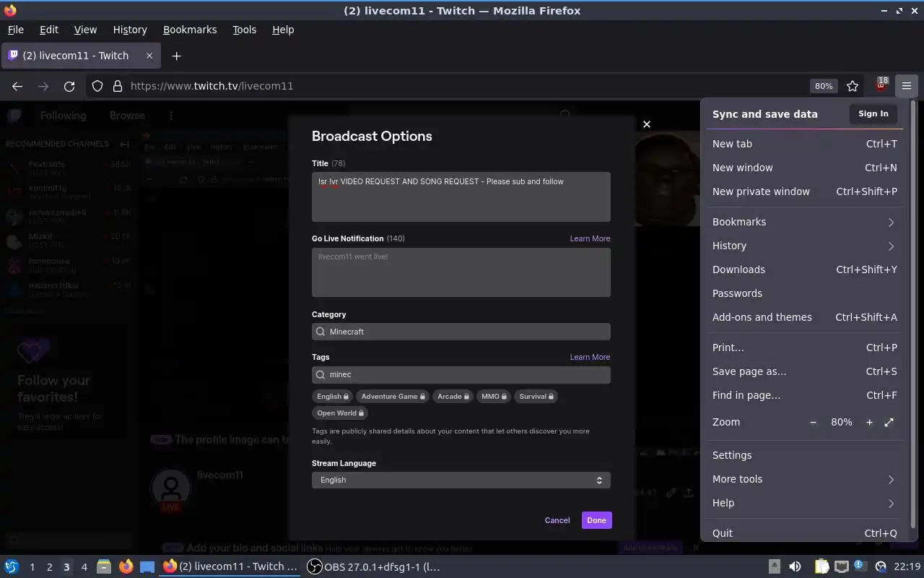Open the File menu
The width and height of the screenshot is (924, 578).
coord(15,30)
